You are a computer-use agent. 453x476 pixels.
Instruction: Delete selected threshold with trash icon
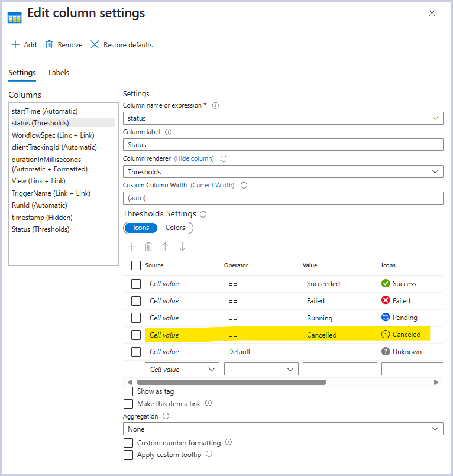[148, 247]
